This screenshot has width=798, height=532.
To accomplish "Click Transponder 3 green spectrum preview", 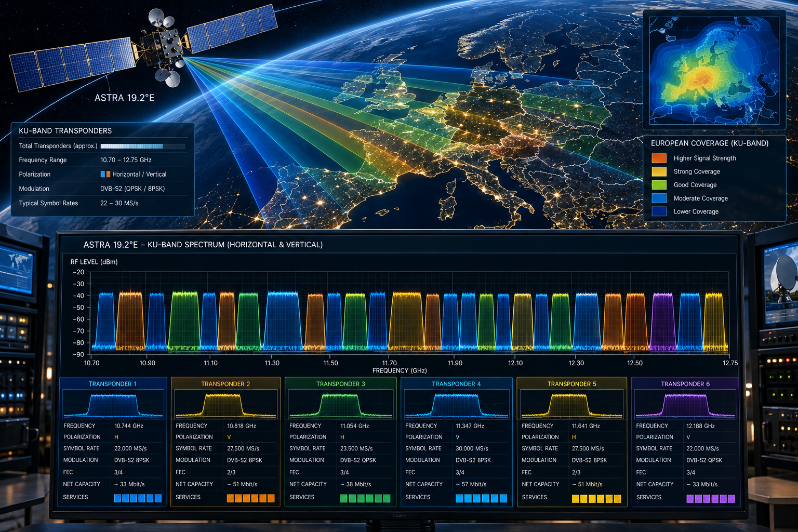I will pos(341,404).
